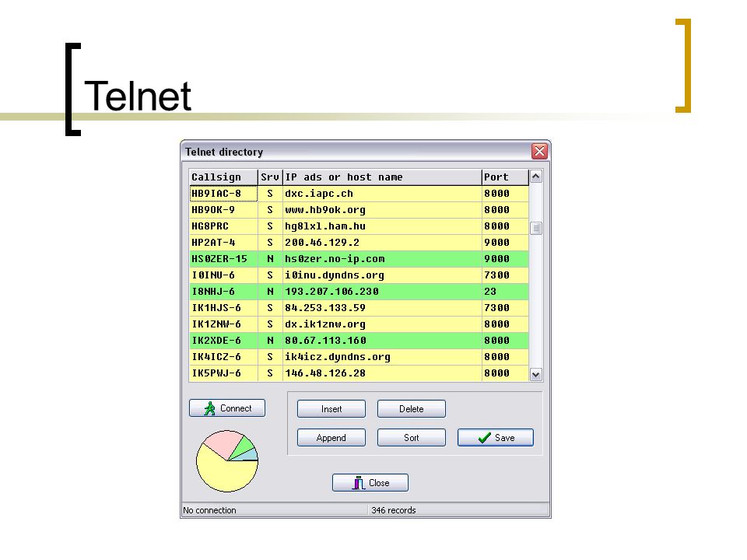Select callsign I0INU-6
The width and height of the screenshot is (747, 560).
click(223, 275)
